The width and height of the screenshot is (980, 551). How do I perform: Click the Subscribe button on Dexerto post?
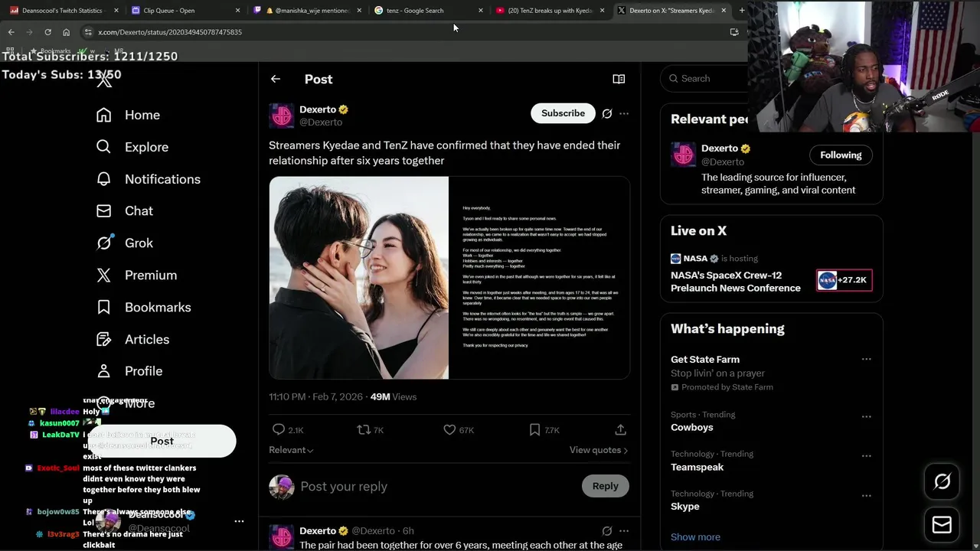(563, 113)
